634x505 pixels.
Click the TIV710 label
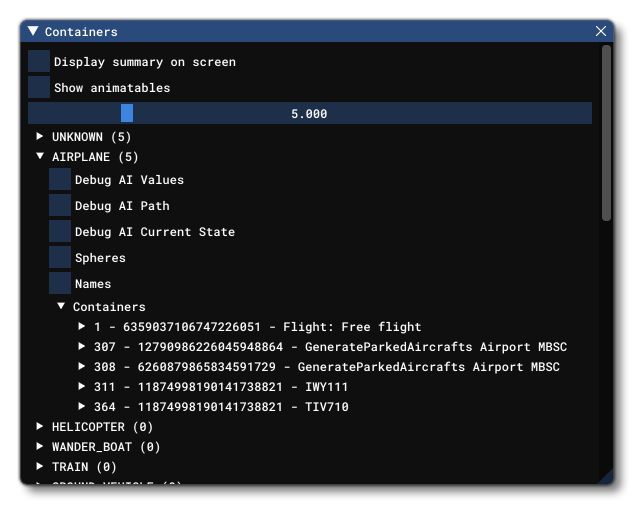(x=327, y=406)
